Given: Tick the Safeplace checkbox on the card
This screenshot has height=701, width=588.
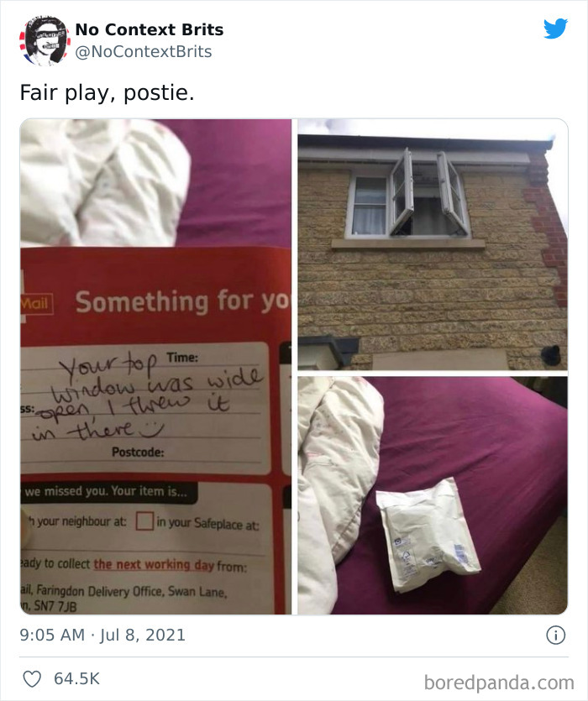Looking at the screenshot, I should [x=144, y=521].
